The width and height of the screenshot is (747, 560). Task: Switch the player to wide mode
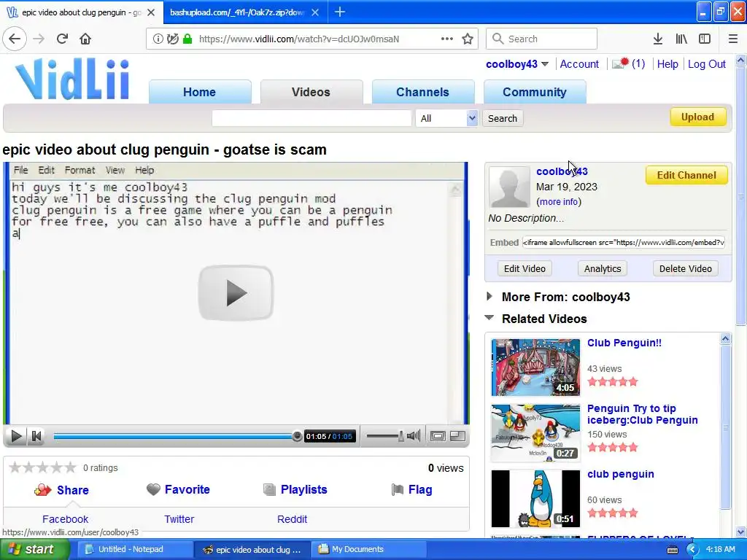click(x=438, y=436)
